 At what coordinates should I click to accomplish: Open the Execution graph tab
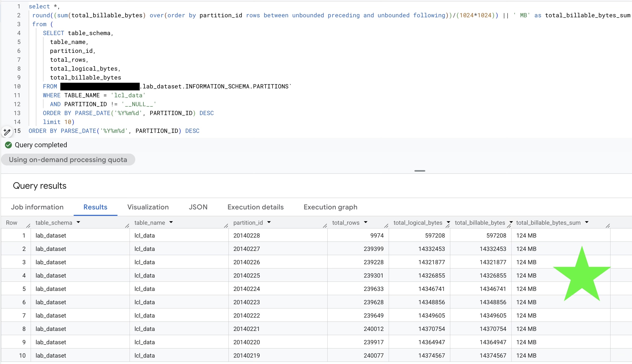click(x=330, y=207)
